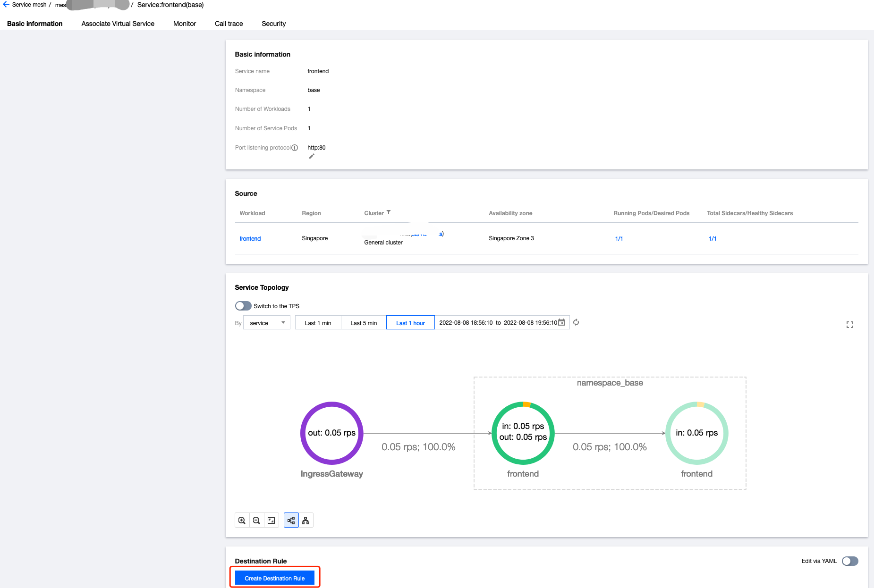Switch to the Monitor tab
This screenshot has width=874, height=588.
tap(184, 24)
